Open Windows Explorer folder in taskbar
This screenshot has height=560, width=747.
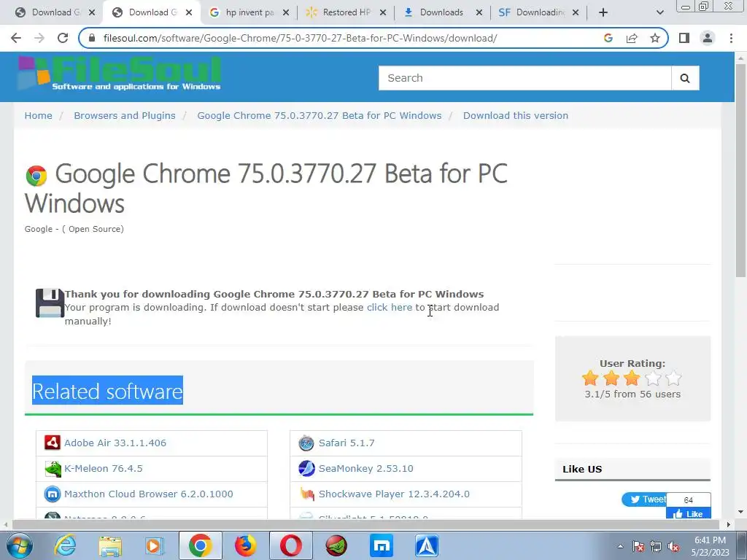[110, 545]
